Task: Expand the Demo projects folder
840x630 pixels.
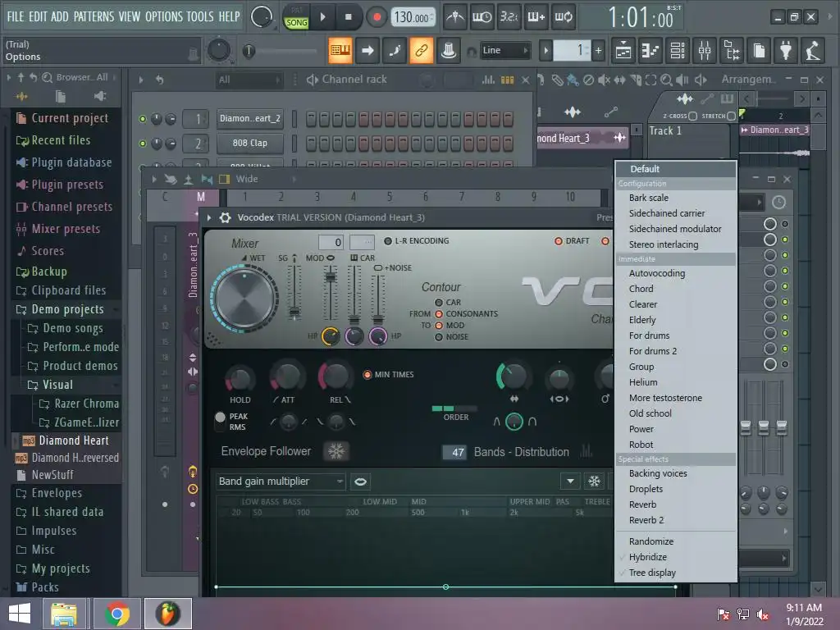Action: tap(67, 309)
